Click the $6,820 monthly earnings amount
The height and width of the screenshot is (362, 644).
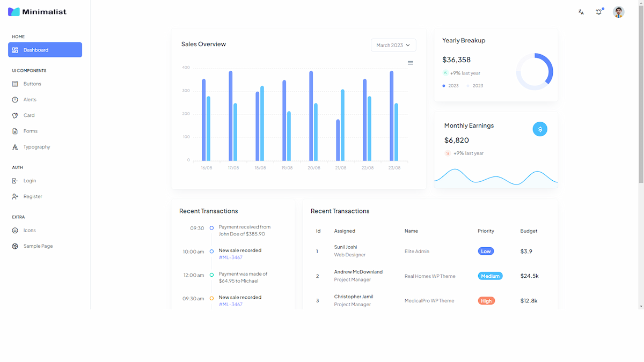point(457,140)
